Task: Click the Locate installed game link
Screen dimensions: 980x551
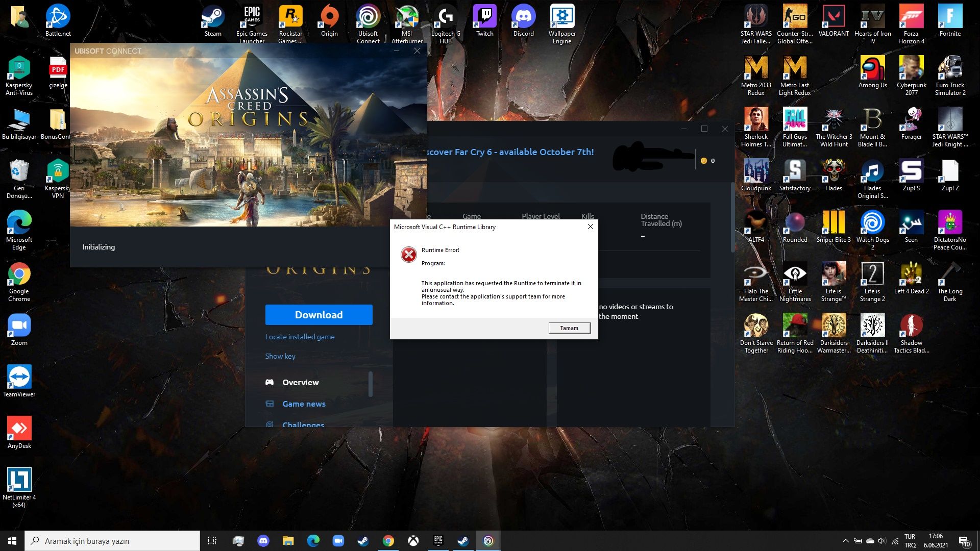Action: coord(300,337)
